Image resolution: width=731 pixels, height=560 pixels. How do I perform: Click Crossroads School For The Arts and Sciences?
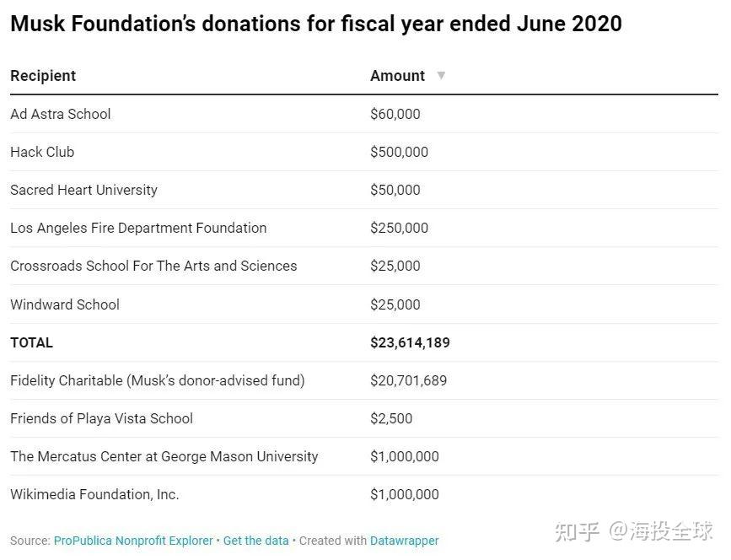tap(153, 266)
